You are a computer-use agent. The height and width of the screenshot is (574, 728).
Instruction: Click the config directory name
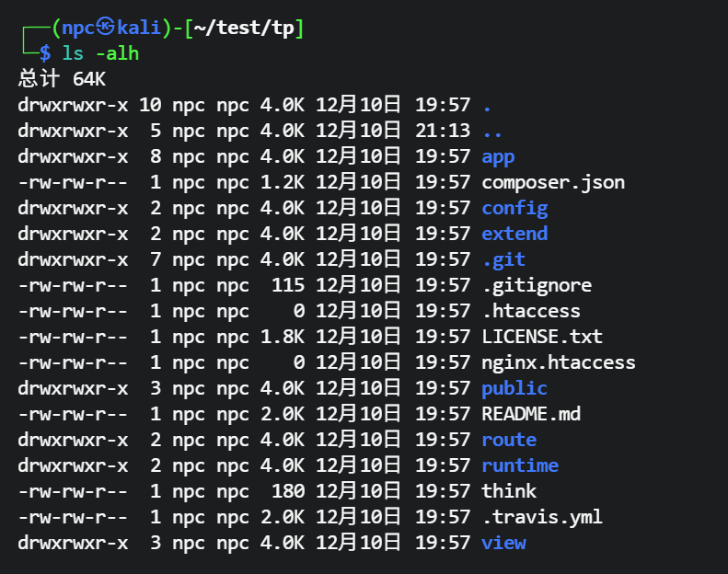[514, 208]
